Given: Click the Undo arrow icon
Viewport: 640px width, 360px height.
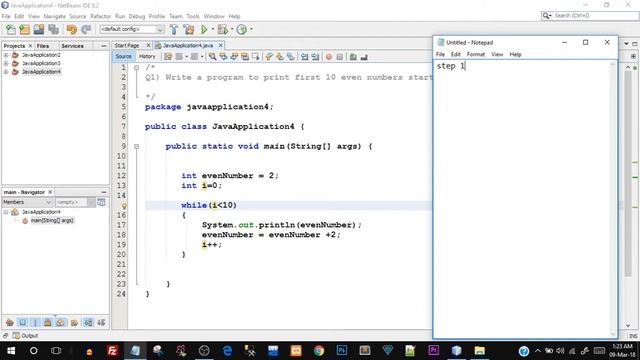Looking at the screenshot, I should [x=71, y=29].
